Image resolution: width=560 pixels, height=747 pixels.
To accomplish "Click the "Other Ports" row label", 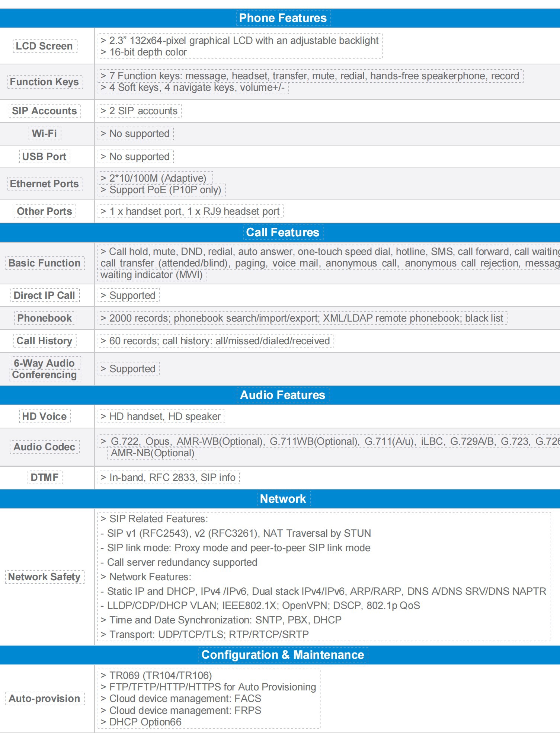I will click(x=45, y=211).
